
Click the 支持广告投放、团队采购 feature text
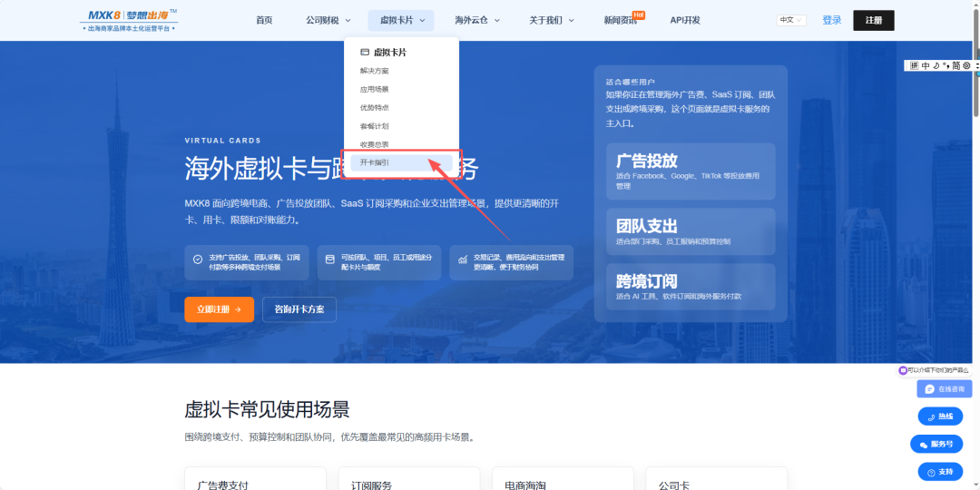(x=254, y=262)
